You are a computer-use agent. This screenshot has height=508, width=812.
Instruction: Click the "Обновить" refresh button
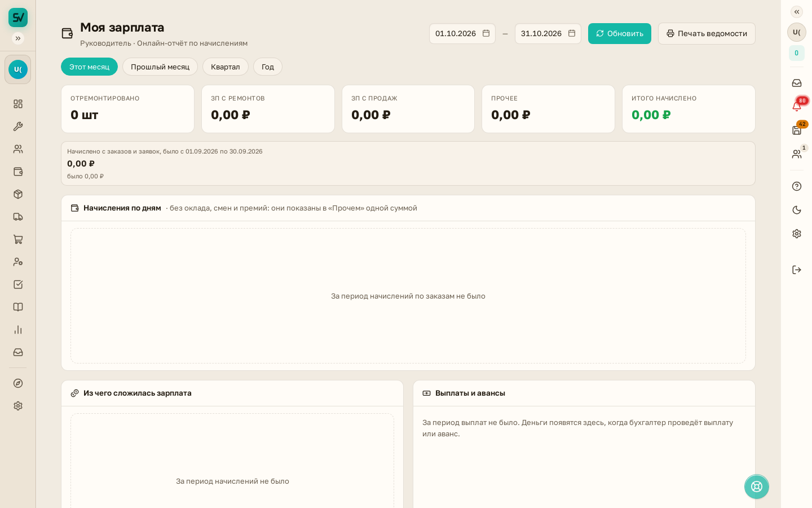tap(620, 33)
